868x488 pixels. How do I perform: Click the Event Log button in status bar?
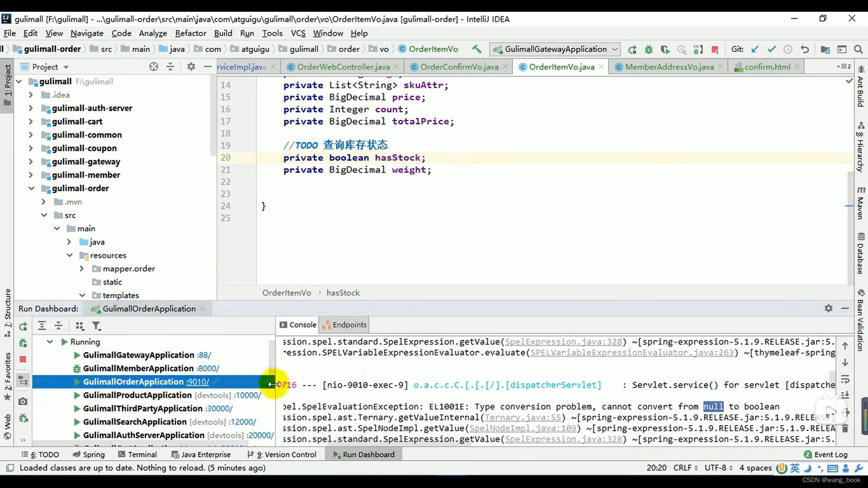point(826,455)
